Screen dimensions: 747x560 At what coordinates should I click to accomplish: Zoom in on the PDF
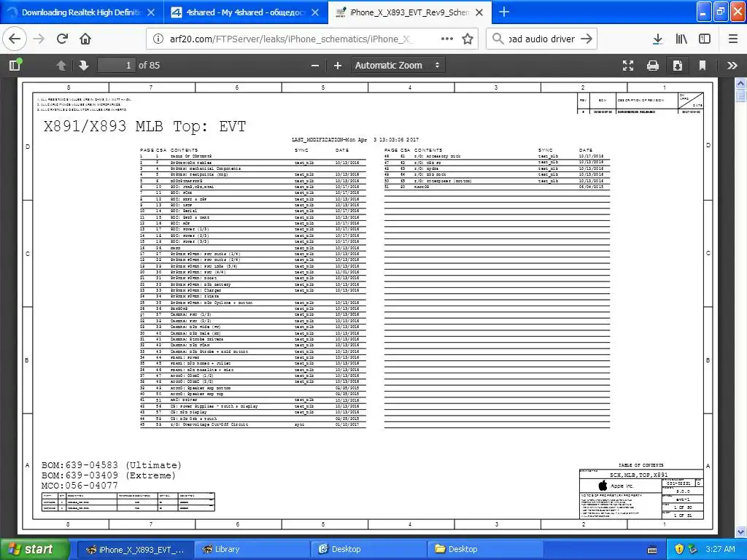[338, 65]
